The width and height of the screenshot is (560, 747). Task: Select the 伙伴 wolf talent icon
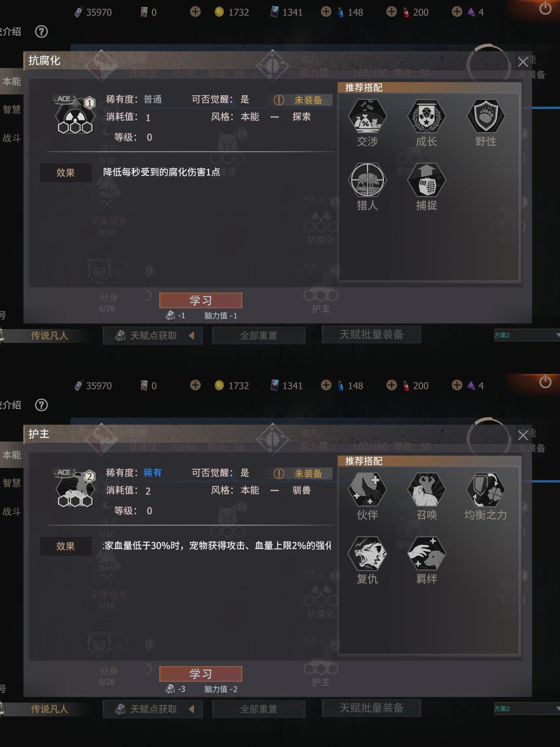click(367, 490)
